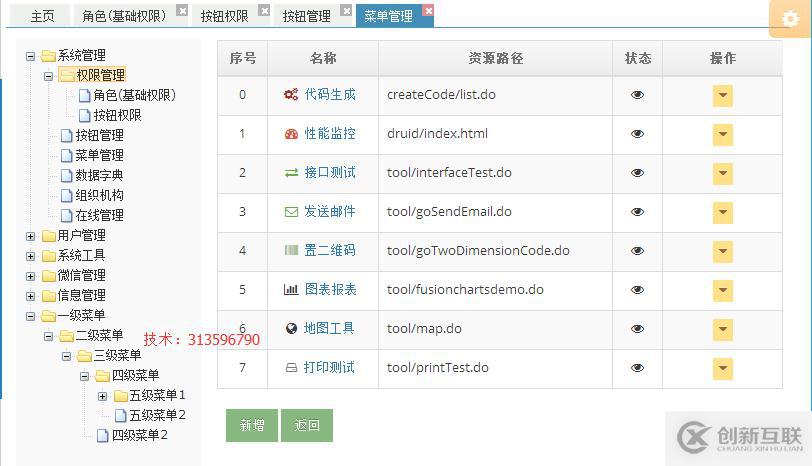Click the 打印测试 printer icon

pos(291,368)
